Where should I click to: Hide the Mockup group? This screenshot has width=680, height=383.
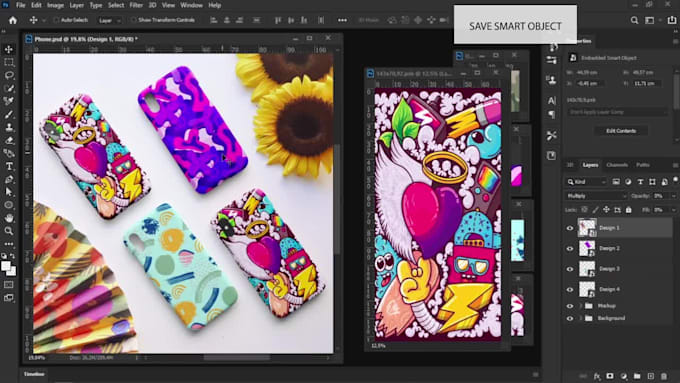tap(570, 306)
